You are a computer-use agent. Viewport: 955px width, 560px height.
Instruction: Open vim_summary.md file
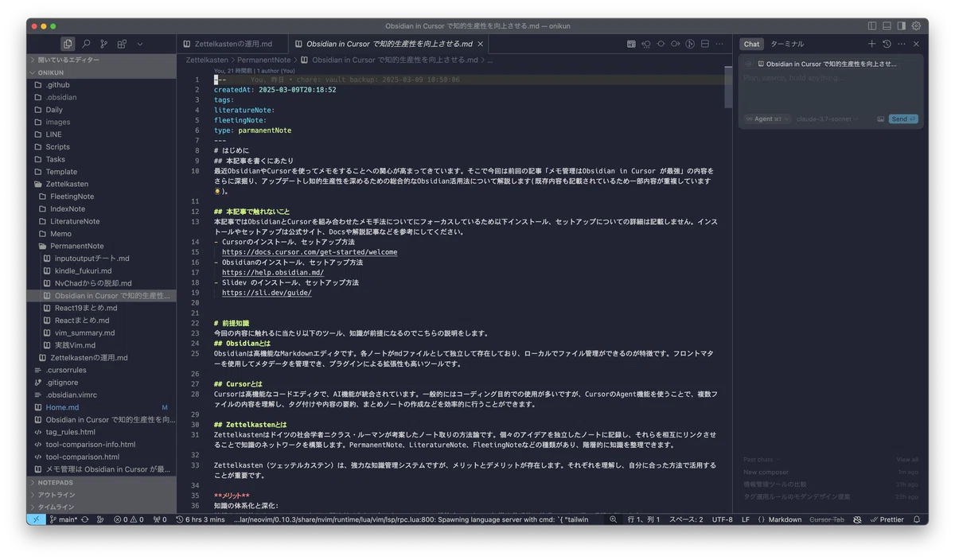(101, 332)
